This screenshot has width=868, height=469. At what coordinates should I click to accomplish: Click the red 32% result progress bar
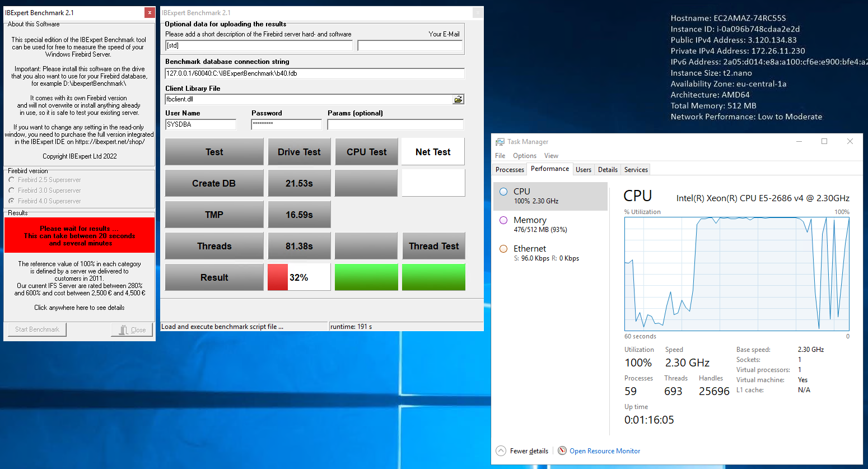[x=299, y=277]
